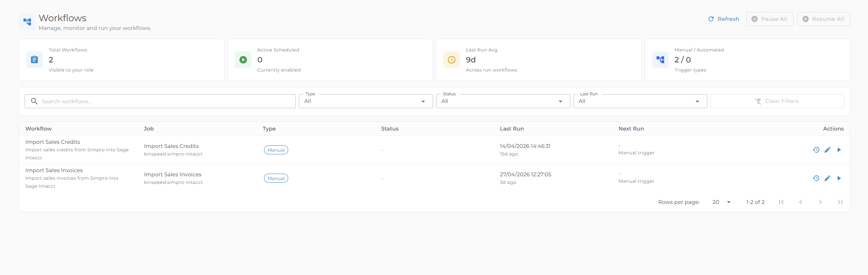Click the Last Run column header

tap(512, 129)
